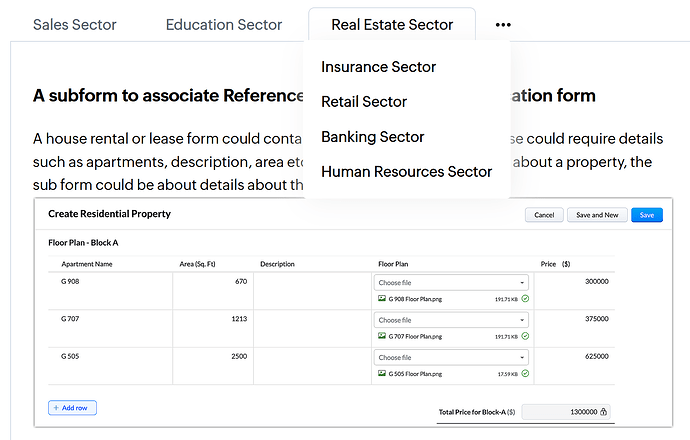Viewport: 690px width, 440px height.
Task: Select Insurance Sector from the menu
Action: [x=378, y=67]
